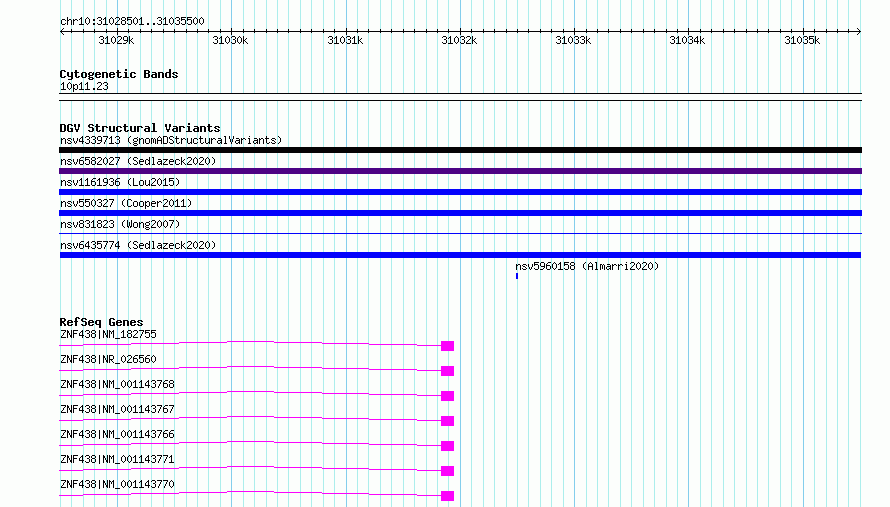
Task: Click the chr10:31028501..31035500 coordinate label
Action: click(x=132, y=21)
